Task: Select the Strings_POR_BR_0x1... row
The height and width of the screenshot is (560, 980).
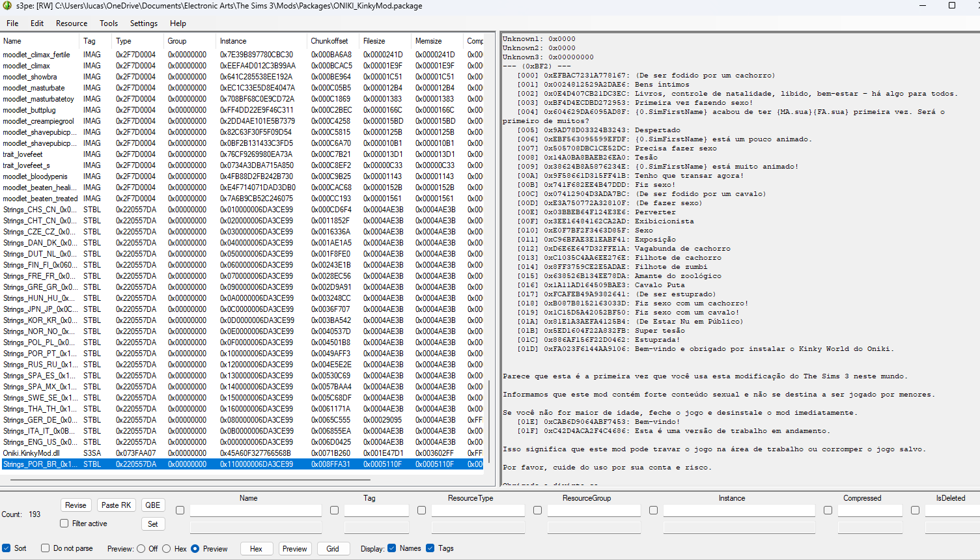Action: pyautogui.click(x=242, y=464)
